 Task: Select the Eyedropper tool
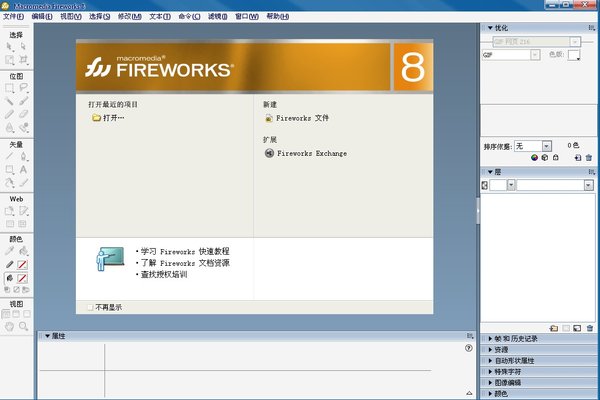[x=10, y=251]
